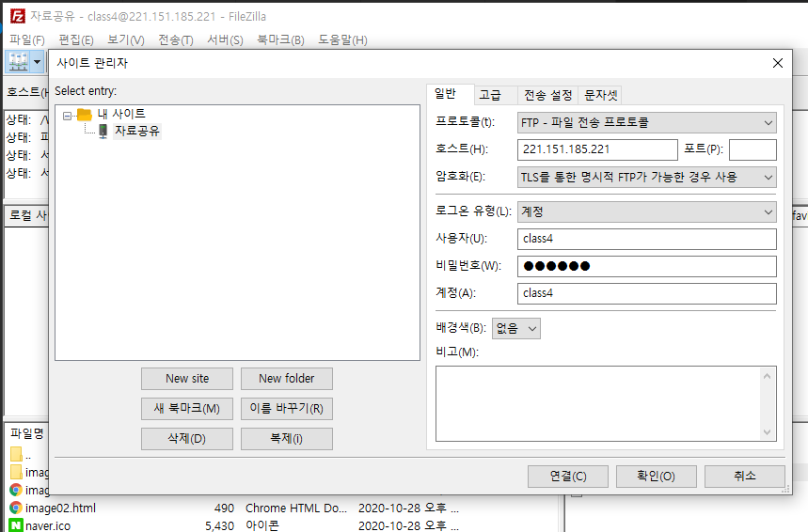The width and height of the screenshot is (808, 532).
Task: Select the 자료공유 site entry
Action: click(137, 131)
